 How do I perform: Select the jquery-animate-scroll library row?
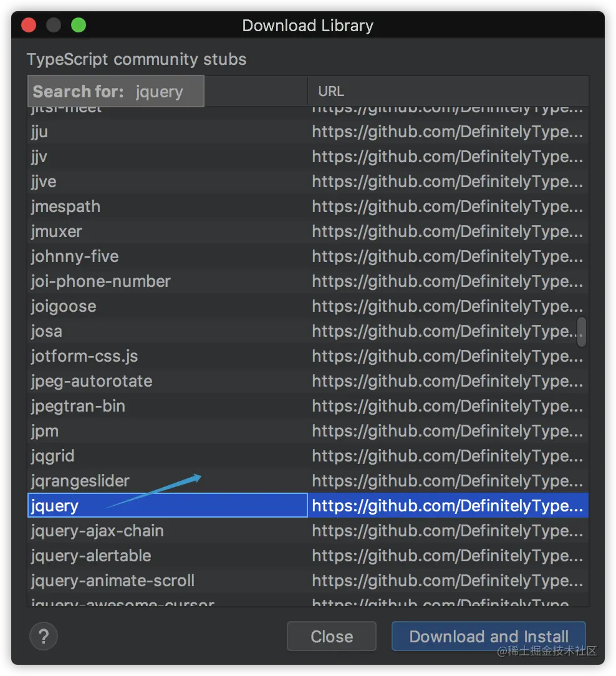coord(308,581)
